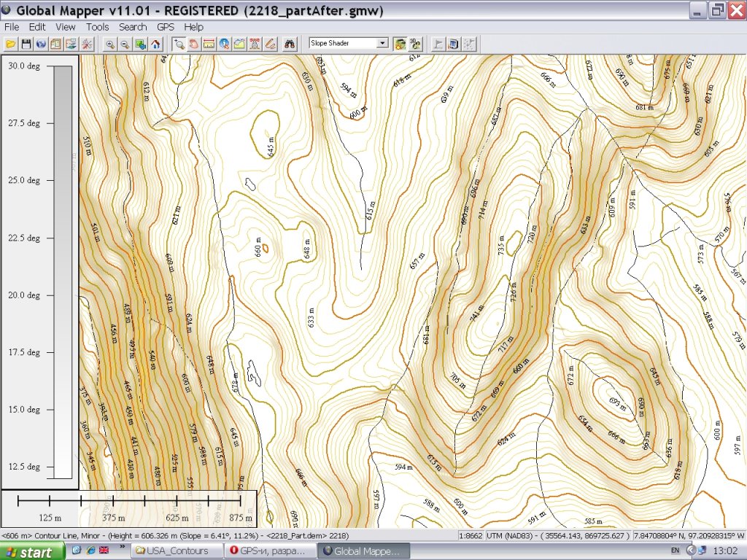Switch to USA_Contours taskbar button
The height and width of the screenshot is (560, 747).
tap(175, 551)
